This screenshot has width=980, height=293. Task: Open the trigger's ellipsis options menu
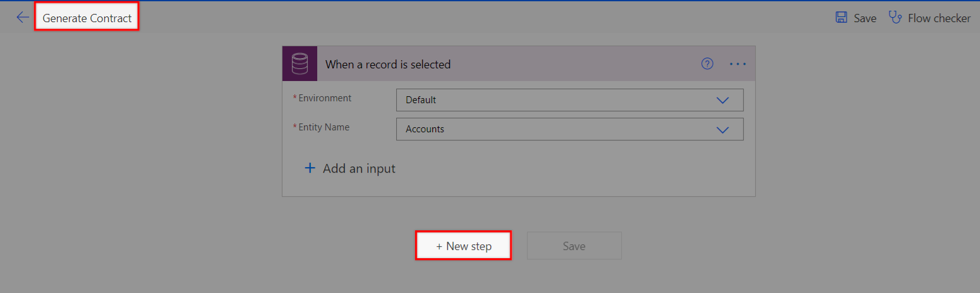737,64
